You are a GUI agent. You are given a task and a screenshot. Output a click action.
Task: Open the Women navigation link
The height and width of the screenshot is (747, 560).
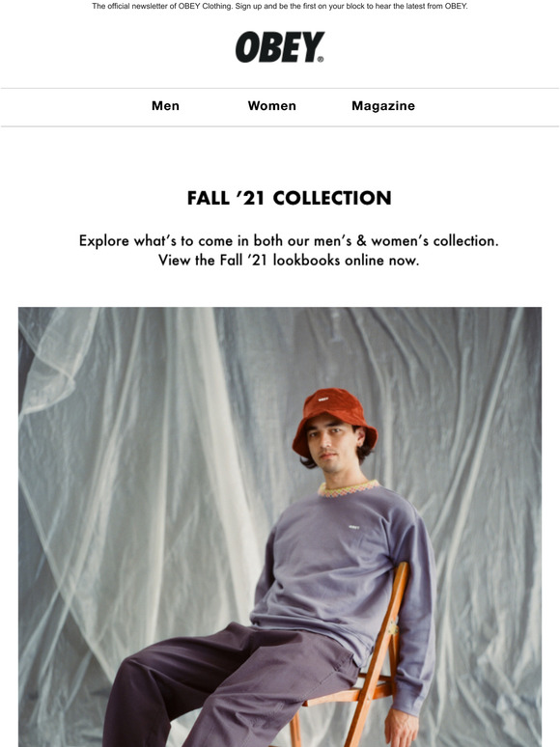click(x=271, y=106)
